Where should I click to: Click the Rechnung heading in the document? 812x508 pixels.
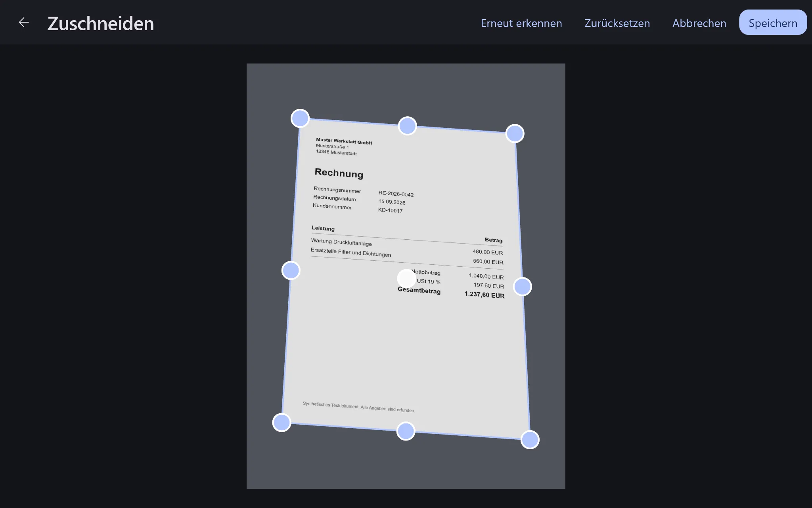point(339,173)
